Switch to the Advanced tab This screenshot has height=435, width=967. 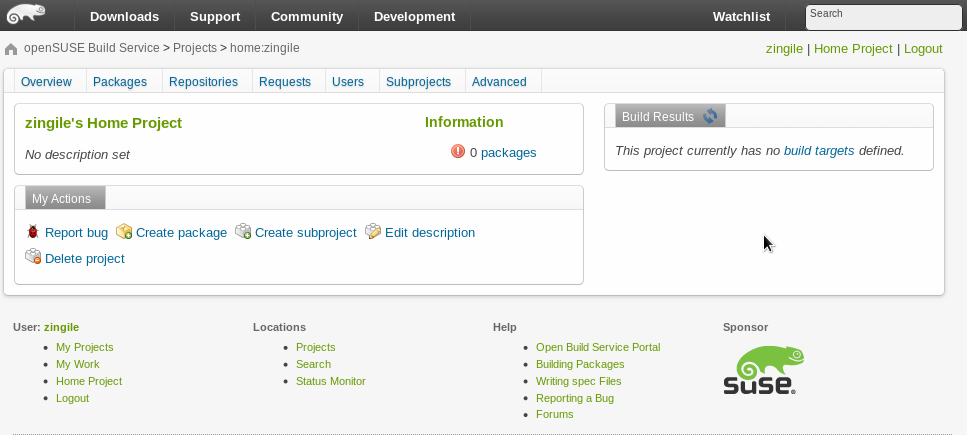(499, 81)
